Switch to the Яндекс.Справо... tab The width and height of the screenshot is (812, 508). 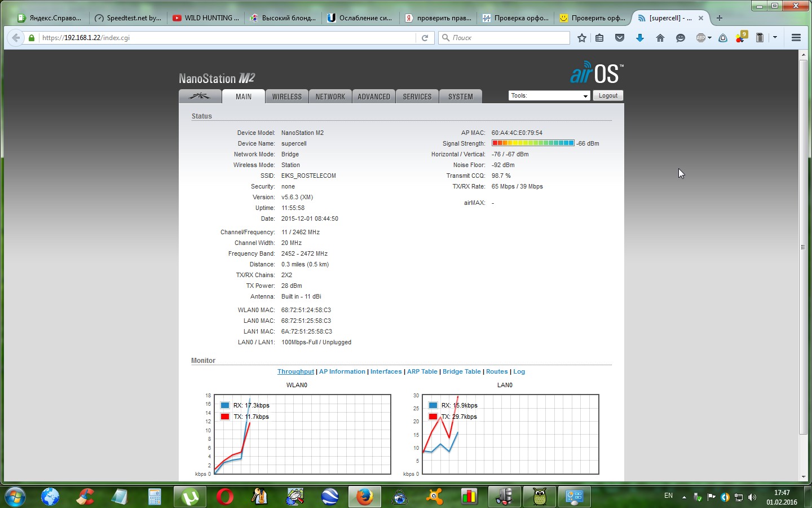[x=50, y=18]
